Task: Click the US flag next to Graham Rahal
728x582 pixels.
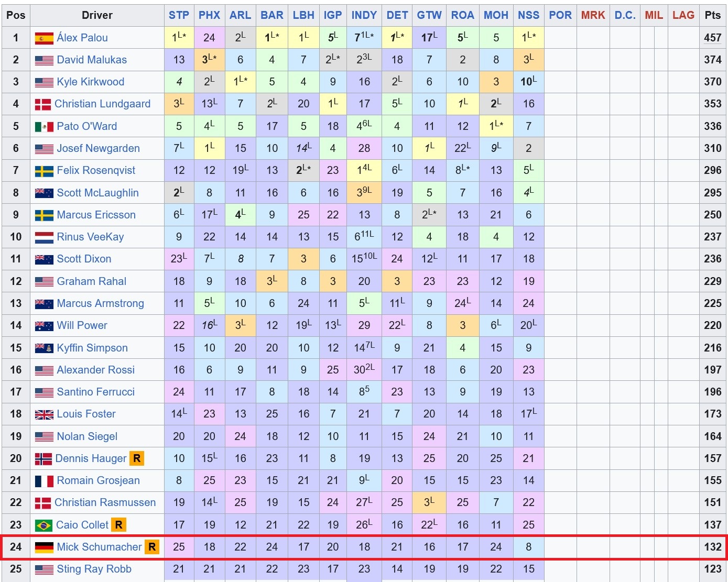Action: pos(44,282)
